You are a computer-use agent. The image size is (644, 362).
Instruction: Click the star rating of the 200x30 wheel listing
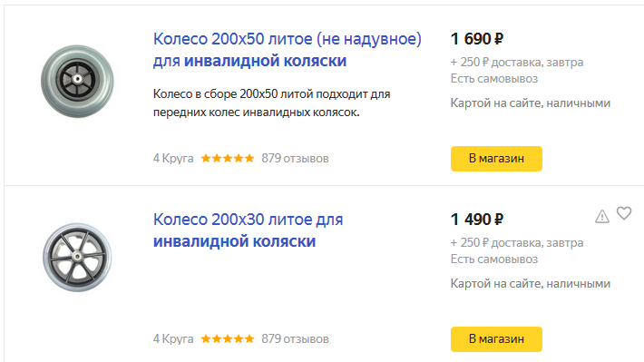[x=228, y=338]
